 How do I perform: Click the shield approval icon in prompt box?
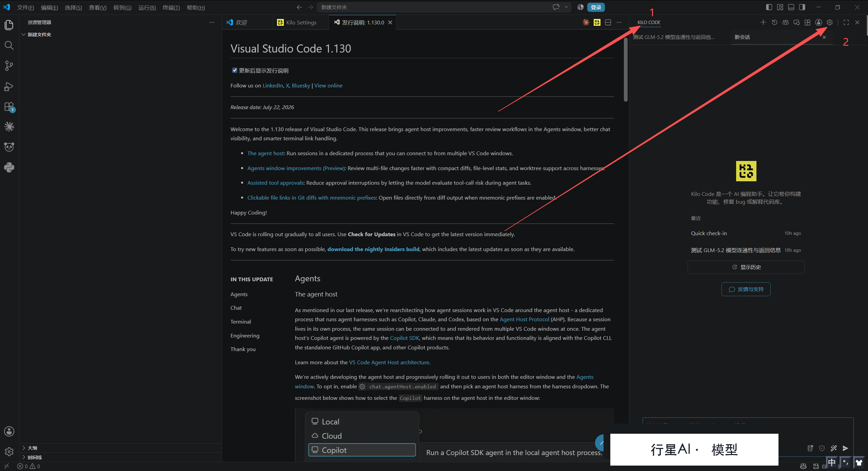[x=822, y=448]
